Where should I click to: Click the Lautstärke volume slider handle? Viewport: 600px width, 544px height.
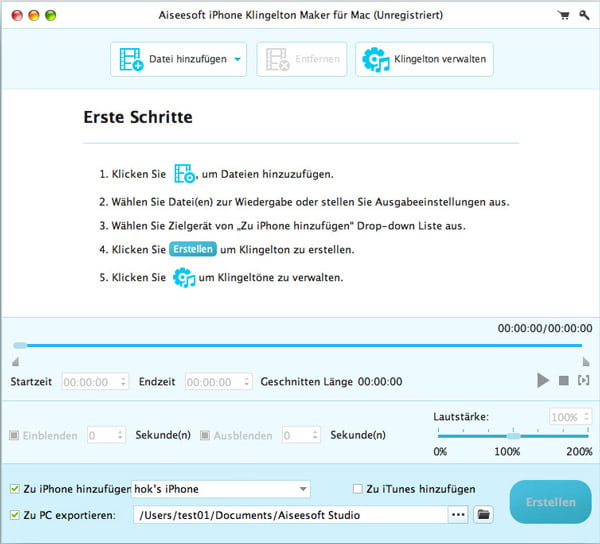click(513, 436)
